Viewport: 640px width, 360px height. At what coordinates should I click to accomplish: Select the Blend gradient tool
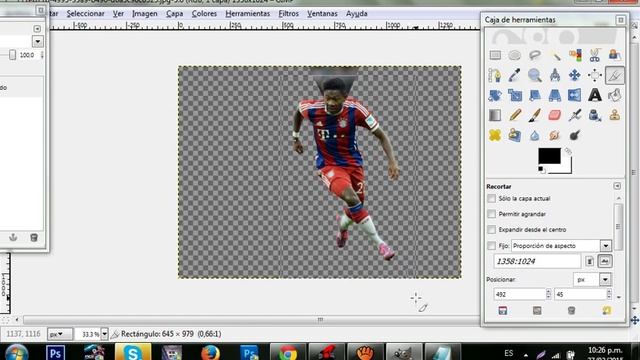coord(495,115)
